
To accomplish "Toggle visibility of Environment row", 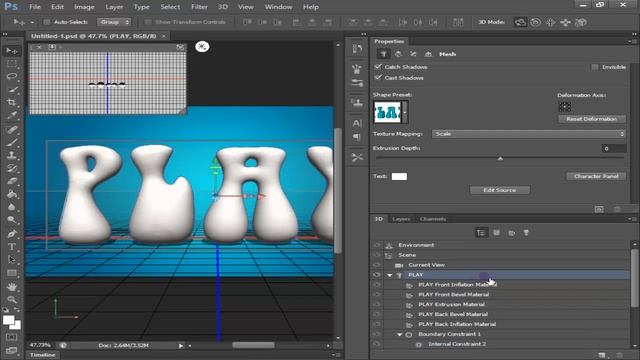I will click(x=376, y=245).
